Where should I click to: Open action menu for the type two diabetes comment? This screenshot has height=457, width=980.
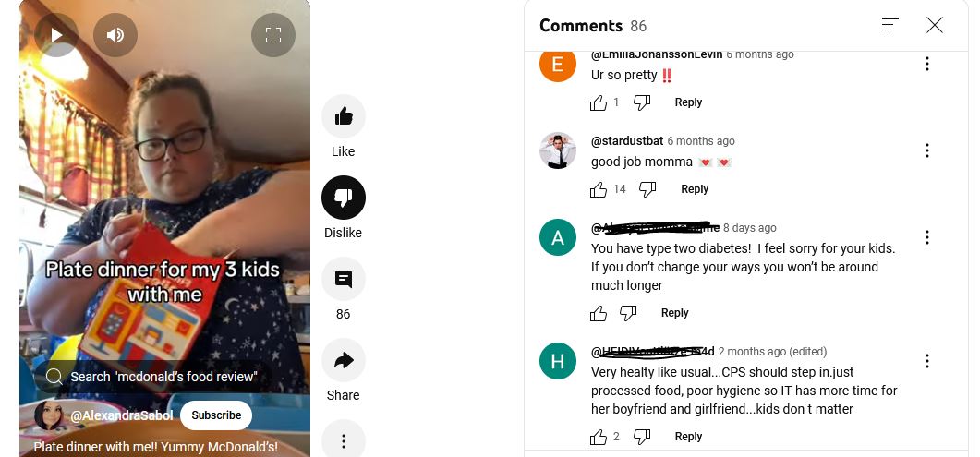926,237
